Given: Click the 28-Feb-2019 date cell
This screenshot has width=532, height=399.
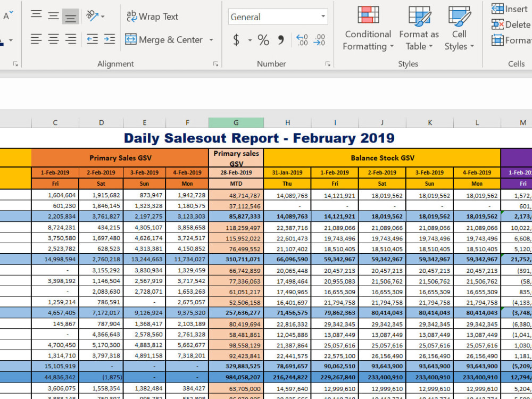Looking at the screenshot, I should [x=236, y=172].
